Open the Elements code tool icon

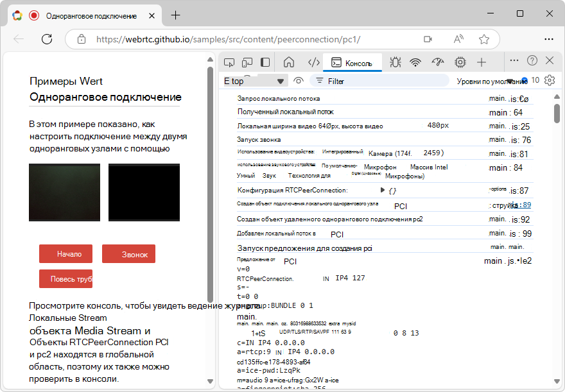tap(313, 63)
